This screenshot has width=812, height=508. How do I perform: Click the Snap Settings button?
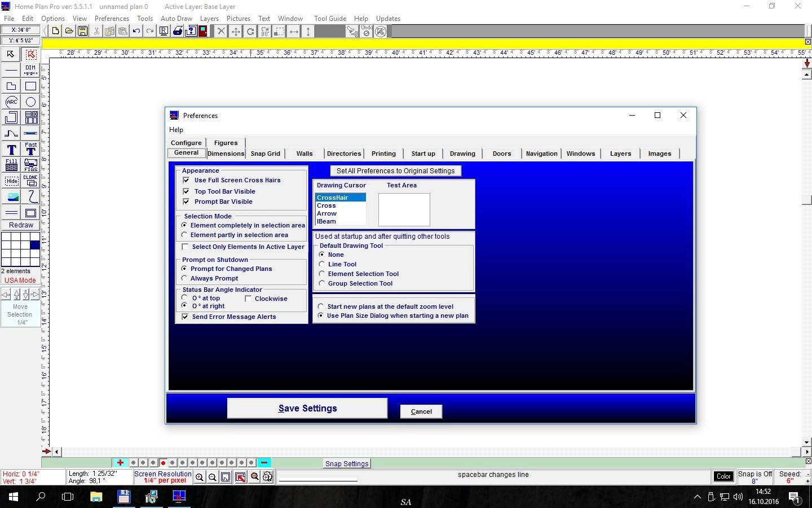coord(347,463)
